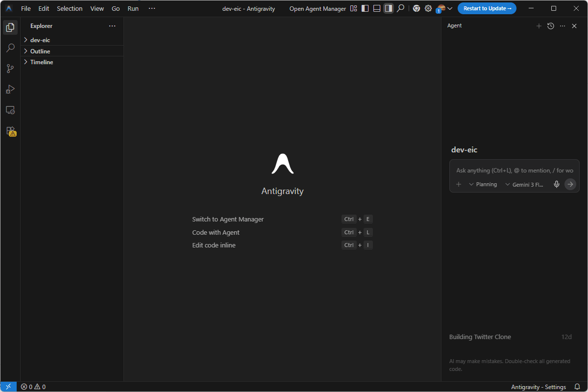
Task: Toggle the secondary sidebar visibility
Action: pyautogui.click(x=389, y=8)
